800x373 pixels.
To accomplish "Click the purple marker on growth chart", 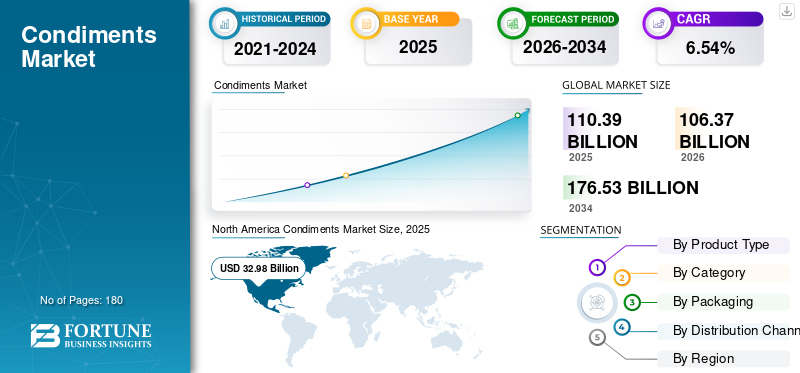I will click(x=307, y=185).
